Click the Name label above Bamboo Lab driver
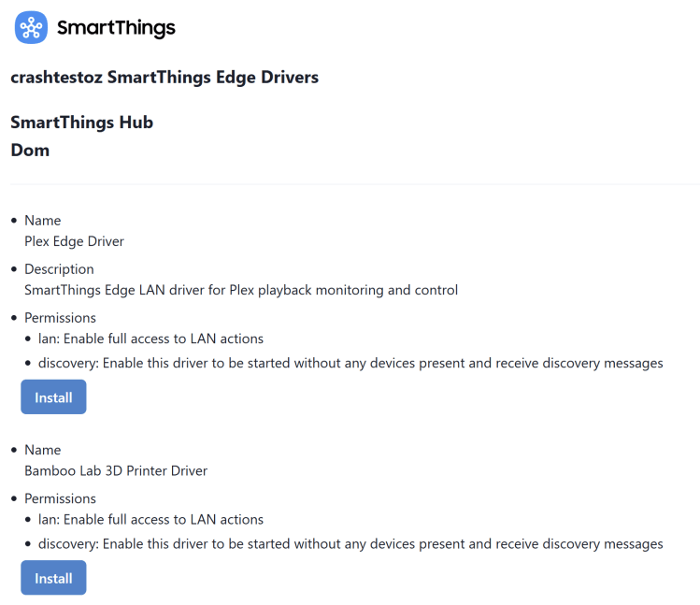Image resolution: width=700 pixels, height=605 pixels. pos(42,450)
